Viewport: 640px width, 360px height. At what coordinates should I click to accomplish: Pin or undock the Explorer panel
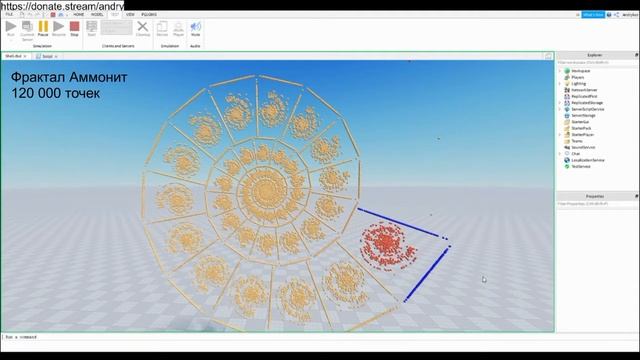pyautogui.click(x=636, y=55)
